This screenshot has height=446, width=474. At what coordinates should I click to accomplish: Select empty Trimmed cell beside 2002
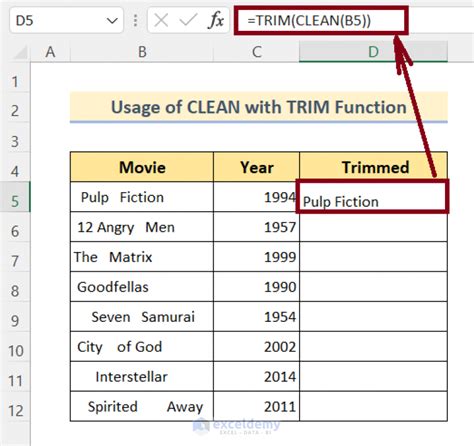(373, 347)
